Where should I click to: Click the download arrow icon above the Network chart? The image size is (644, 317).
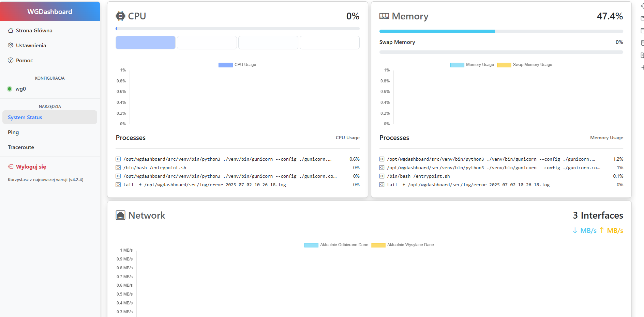(575, 231)
